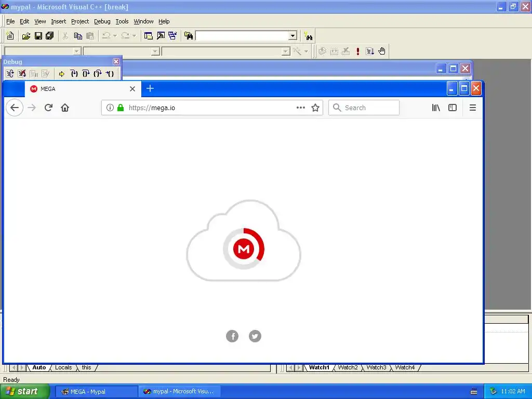
Task: Click Show Next Statement yellow arrow
Action: [61, 74]
